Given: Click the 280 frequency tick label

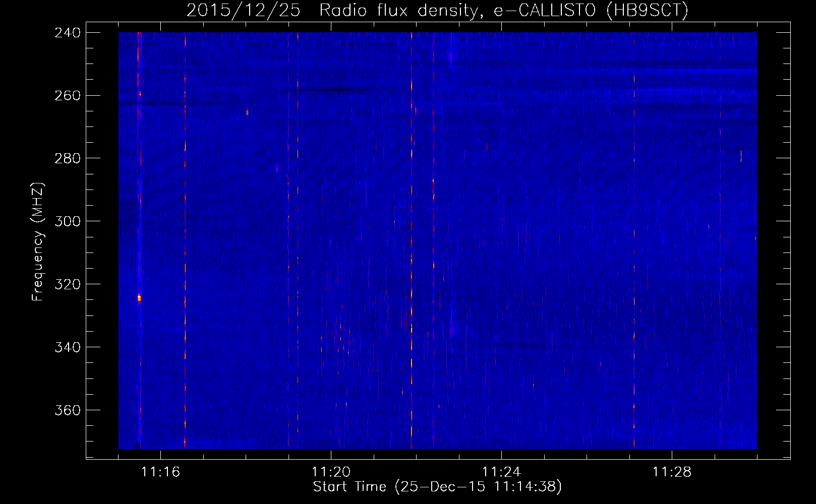Looking at the screenshot, I should (68, 159).
